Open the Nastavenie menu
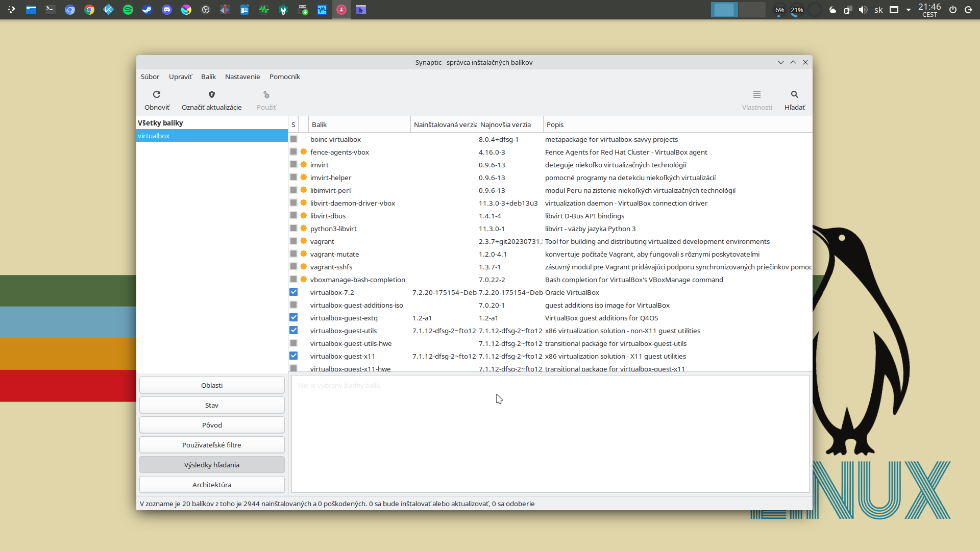 (242, 77)
